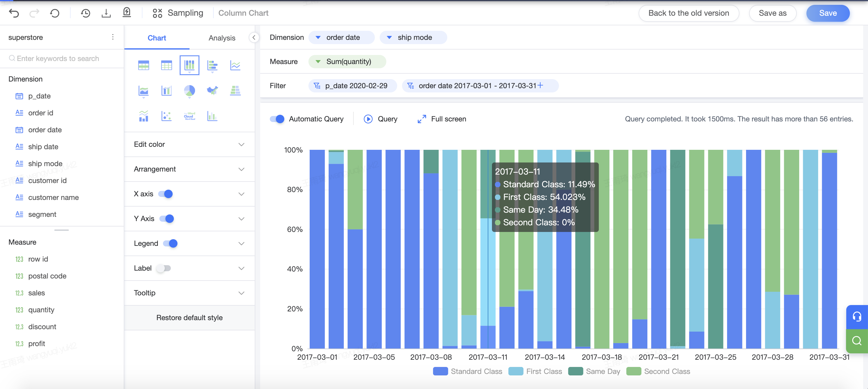Click the alert bell icon in toolbar
Screen dimensions: 868x389
pyautogui.click(x=127, y=13)
